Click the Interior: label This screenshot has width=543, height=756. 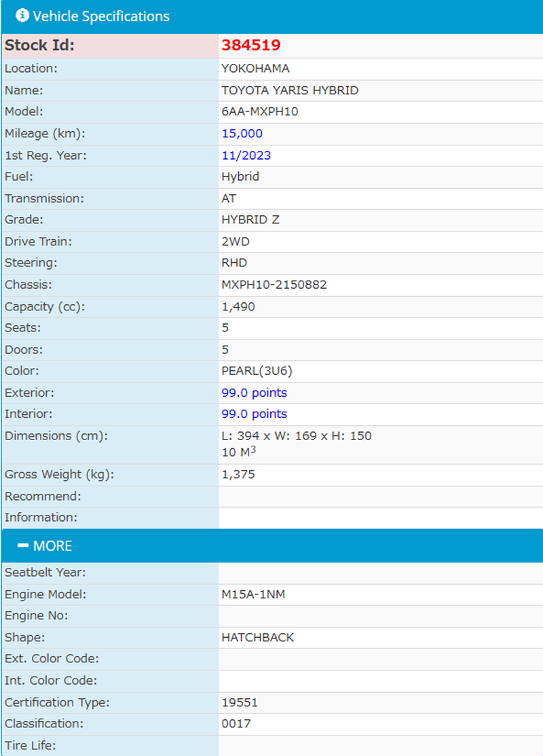pos(29,414)
